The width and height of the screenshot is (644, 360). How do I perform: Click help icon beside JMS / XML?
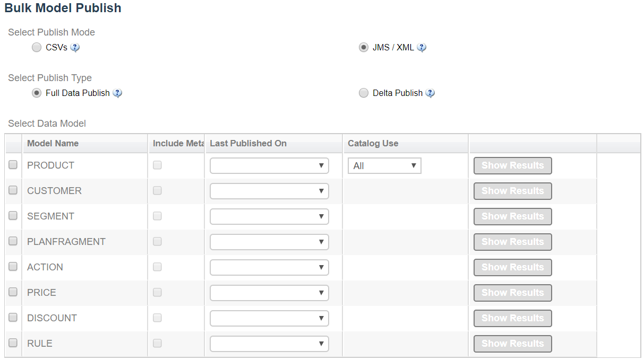click(x=422, y=48)
